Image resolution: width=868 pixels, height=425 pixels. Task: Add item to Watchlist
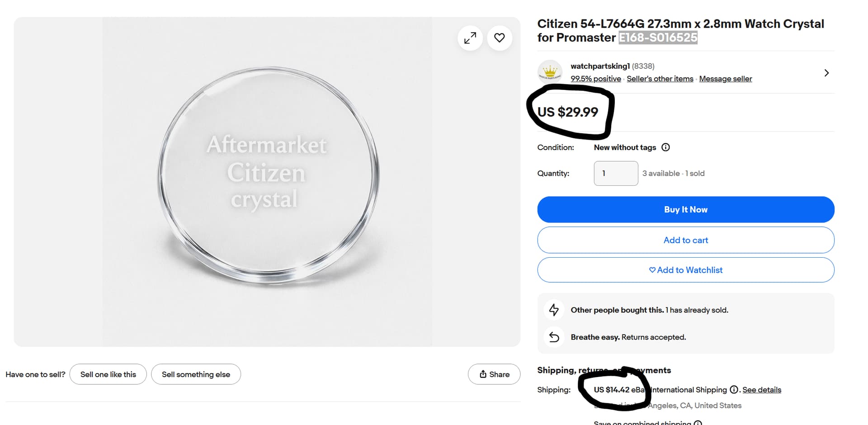coord(685,270)
